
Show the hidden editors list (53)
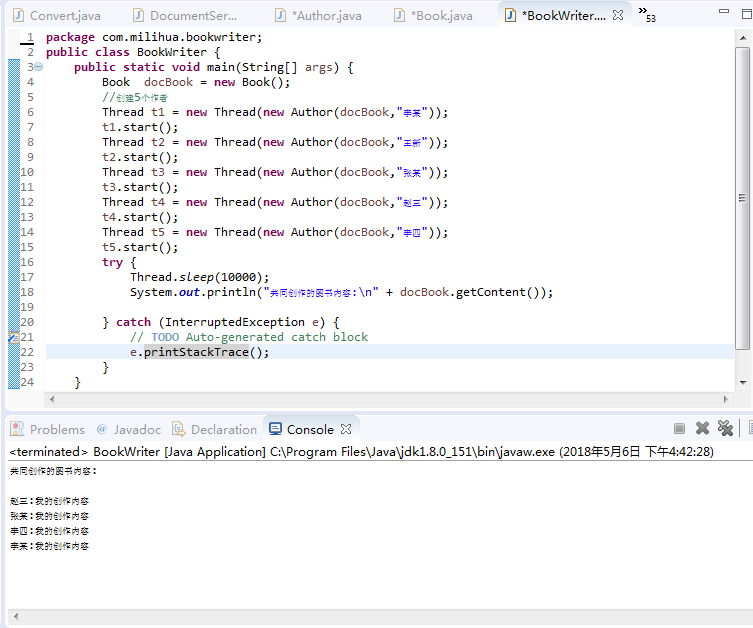pos(646,14)
